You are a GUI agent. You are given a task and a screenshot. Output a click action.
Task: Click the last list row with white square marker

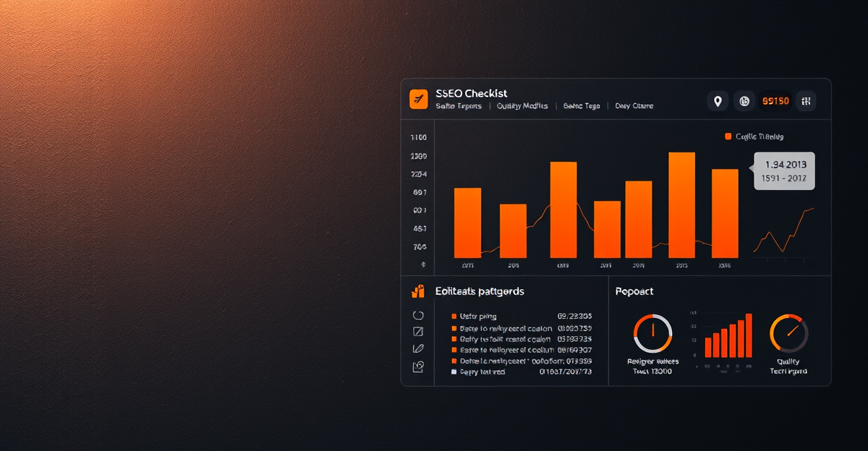522,371
